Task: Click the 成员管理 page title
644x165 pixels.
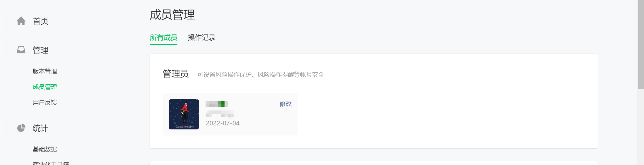Action: click(172, 15)
